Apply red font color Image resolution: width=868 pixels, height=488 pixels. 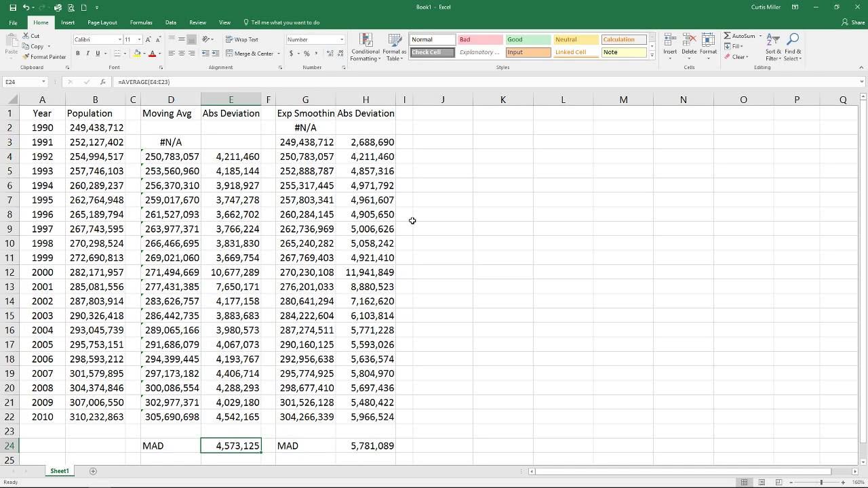[153, 54]
